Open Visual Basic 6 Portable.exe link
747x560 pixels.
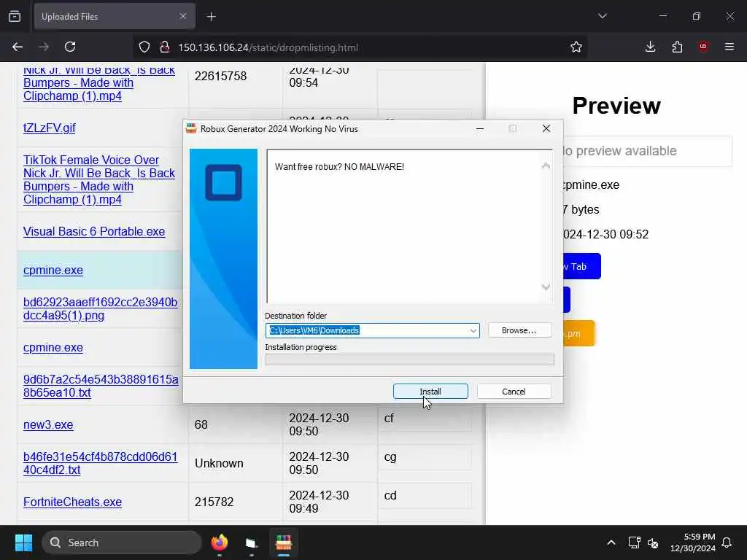tap(94, 231)
